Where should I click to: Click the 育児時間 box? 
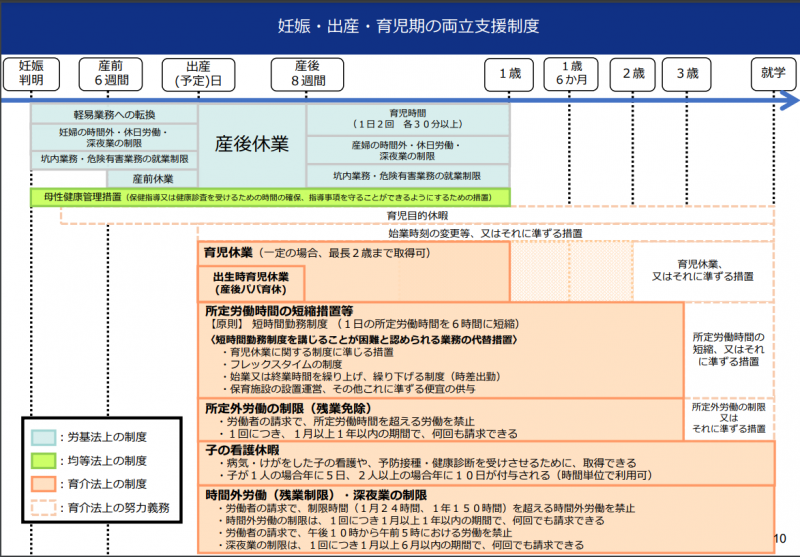(x=408, y=118)
